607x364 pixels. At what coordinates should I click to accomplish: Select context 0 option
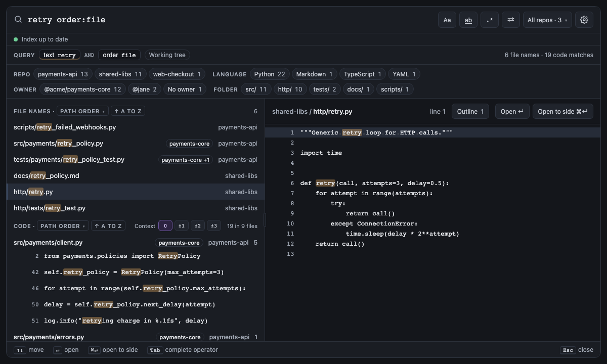point(165,226)
